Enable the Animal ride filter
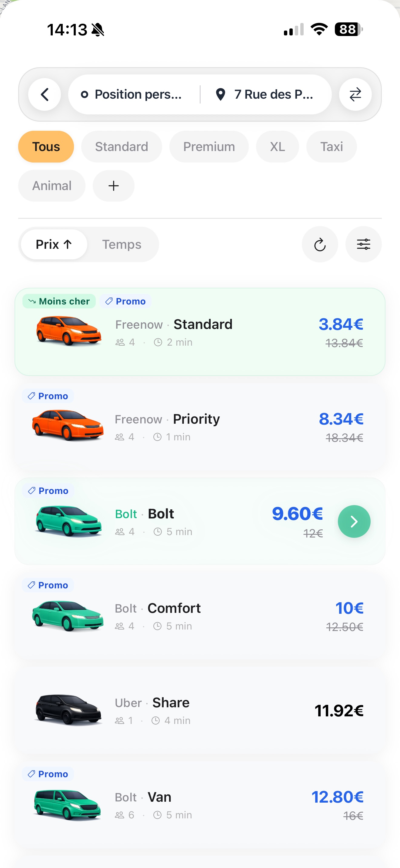The image size is (400, 868). [x=52, y=186]
